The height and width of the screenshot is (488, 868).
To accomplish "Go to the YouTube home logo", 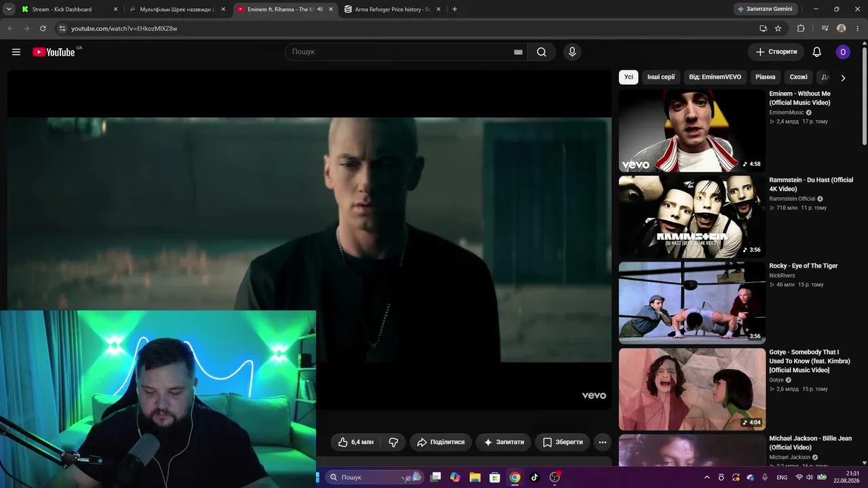I will click(x=54, y=52).
